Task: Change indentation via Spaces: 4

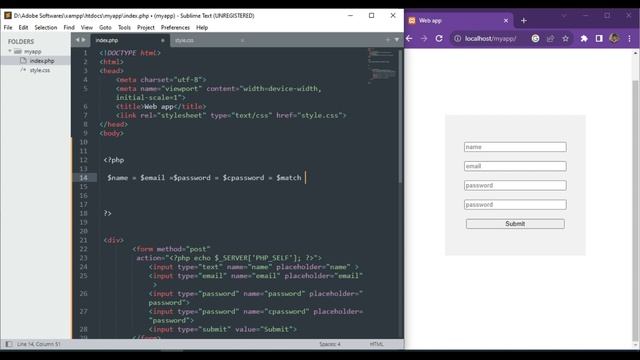Action: [330, 344]
